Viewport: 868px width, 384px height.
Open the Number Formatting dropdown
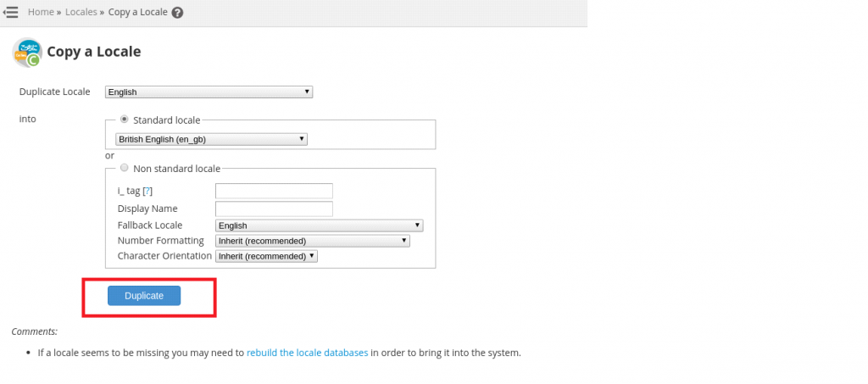click(x=312, y=241)
